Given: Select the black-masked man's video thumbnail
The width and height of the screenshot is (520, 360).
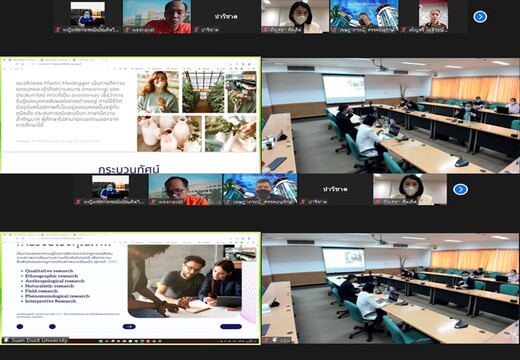Looking at the screenshot, I should tap(260, 189).
